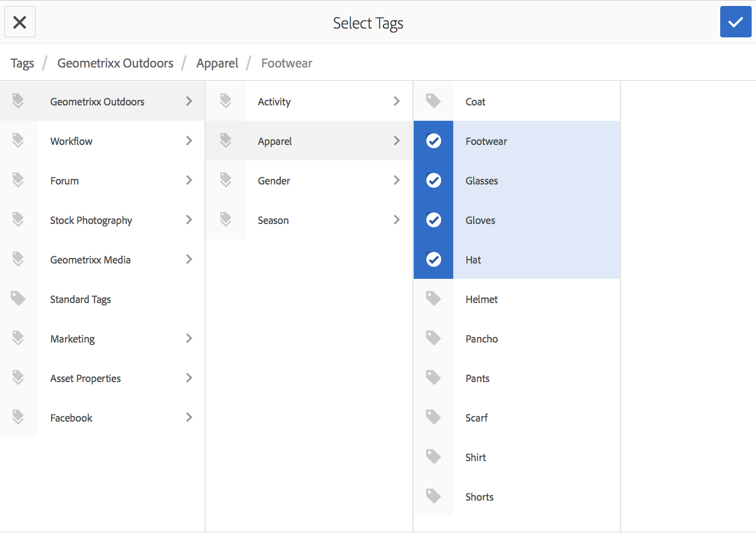The height and width of the screenshot is (533, 756).
Task: Go to the Tags root breadcrumb link
Action: [x=23, y=64]
